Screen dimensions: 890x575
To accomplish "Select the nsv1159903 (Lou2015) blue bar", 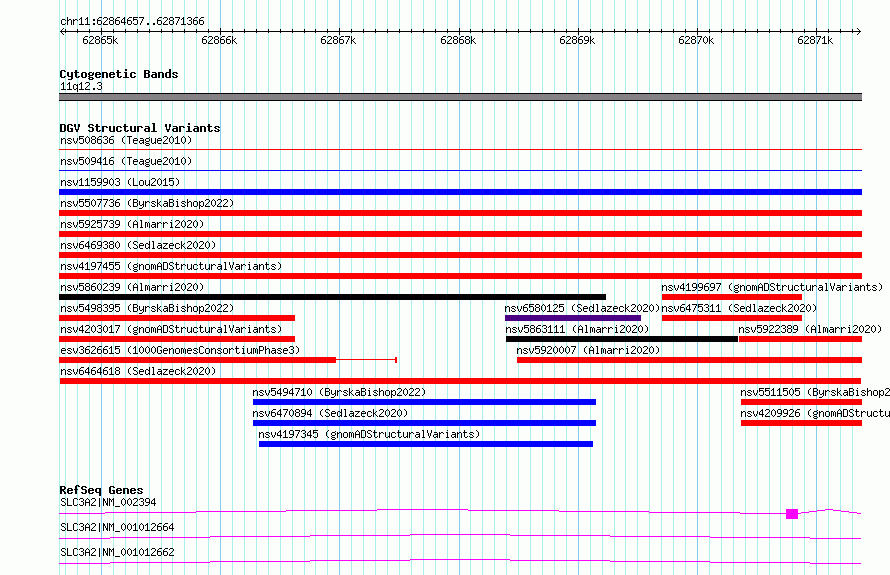I will click(x=460, y=192).
